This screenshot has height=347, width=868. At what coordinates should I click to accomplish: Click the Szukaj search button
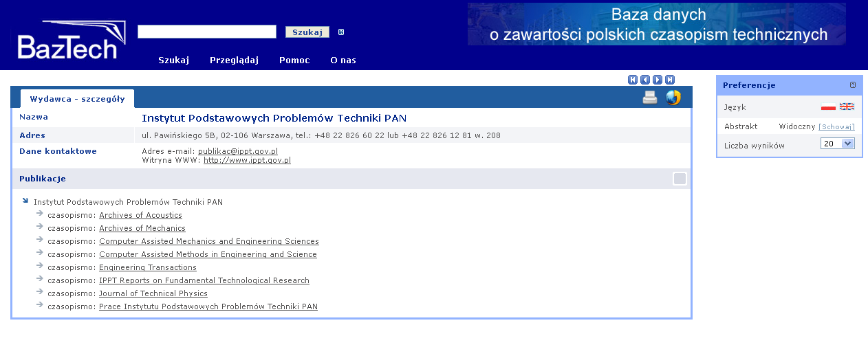[x=307, y=32]
